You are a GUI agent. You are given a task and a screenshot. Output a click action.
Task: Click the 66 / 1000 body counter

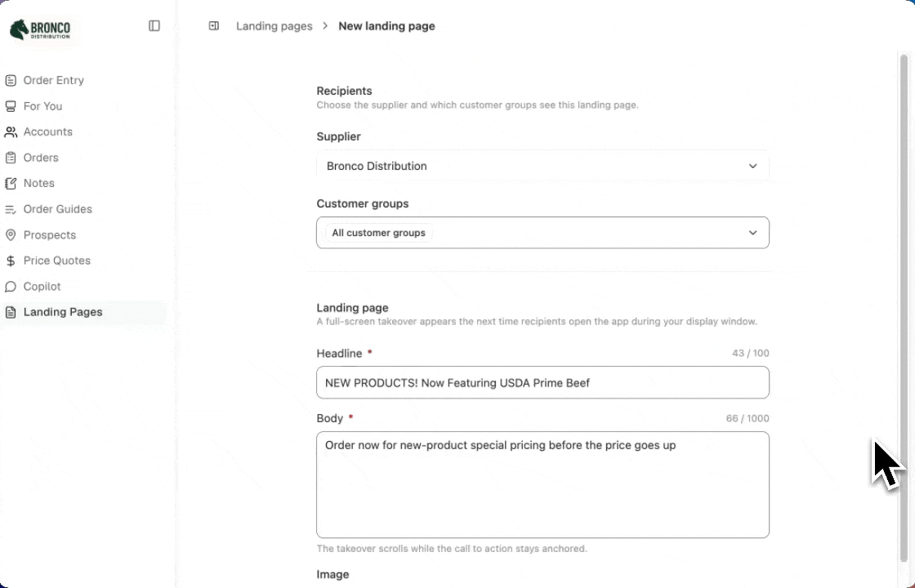coord(748,418)
